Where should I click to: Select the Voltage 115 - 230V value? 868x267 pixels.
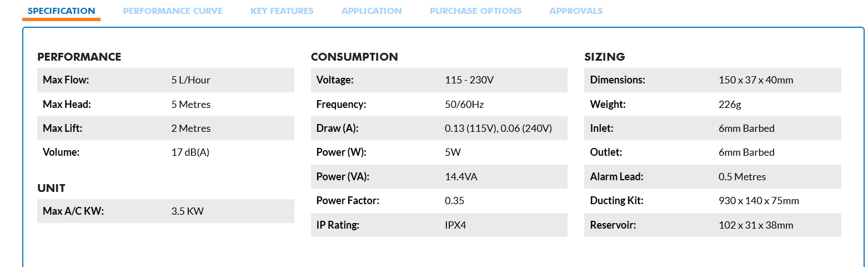point(469,80)
